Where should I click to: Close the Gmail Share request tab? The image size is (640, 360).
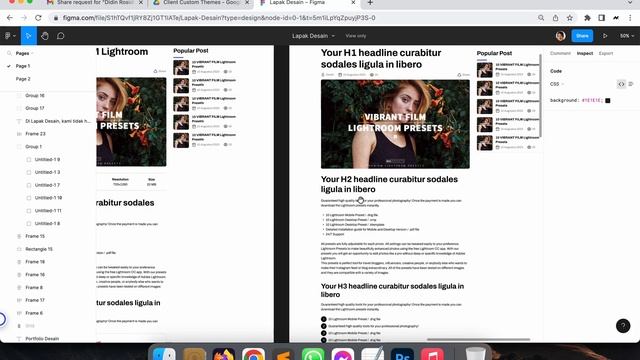click(141, 3)
